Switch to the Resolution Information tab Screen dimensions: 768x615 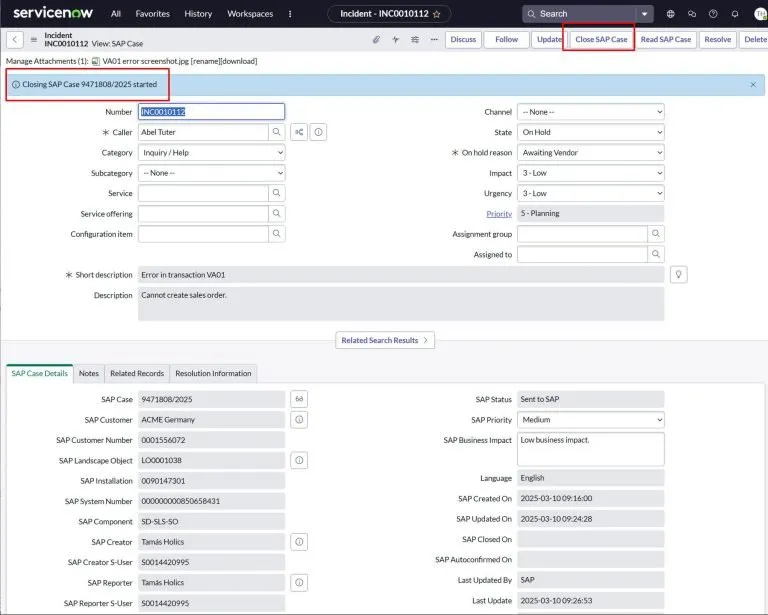coord(213,374)
